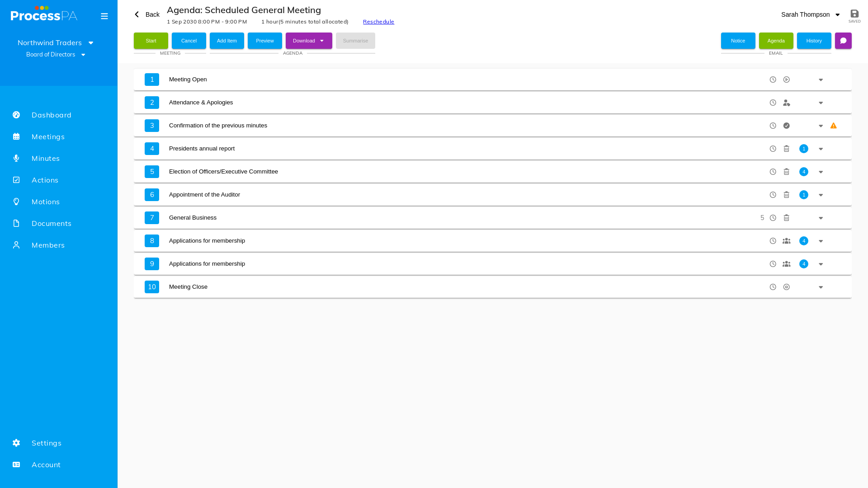Open the Board of Directors dropdown
The width and height of the screenshot is (868, 488).
(x=56, y=54)
